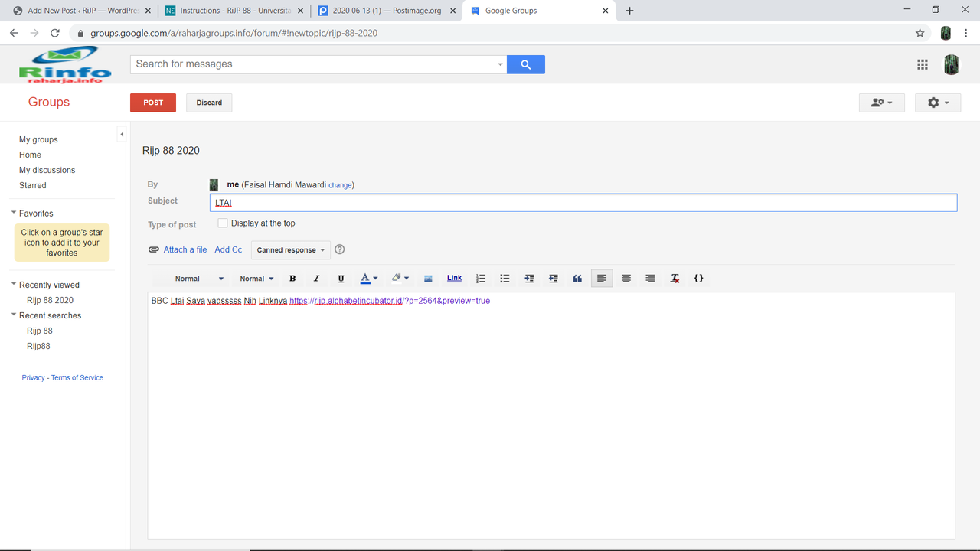The image size is (980, 551).
Task: Enable Display at the top checkbox
Action: point(223,223)
